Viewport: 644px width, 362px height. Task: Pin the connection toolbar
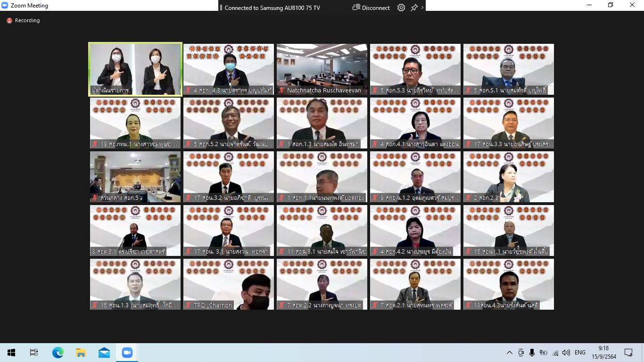click(x=414, y=8)
